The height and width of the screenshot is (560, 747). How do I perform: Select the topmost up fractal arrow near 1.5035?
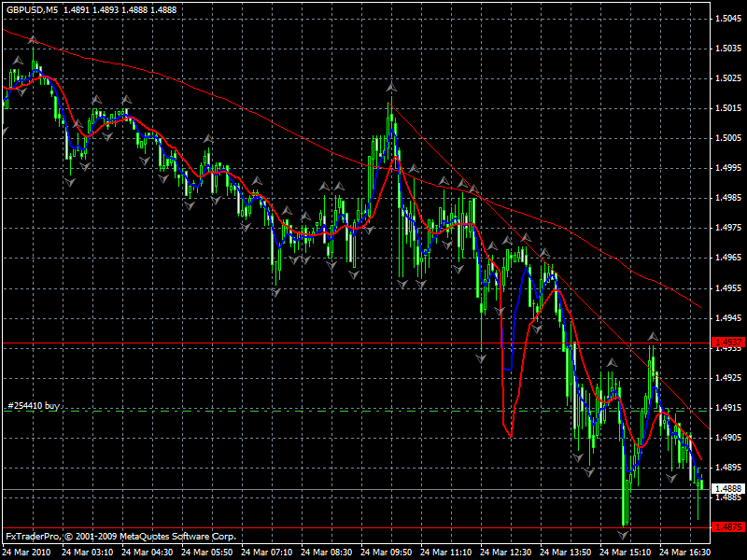33,39
